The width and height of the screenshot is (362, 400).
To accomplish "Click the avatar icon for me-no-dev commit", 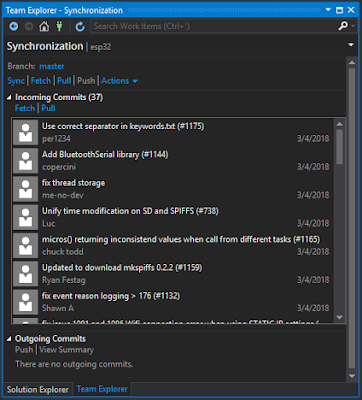I will point(26,189).
